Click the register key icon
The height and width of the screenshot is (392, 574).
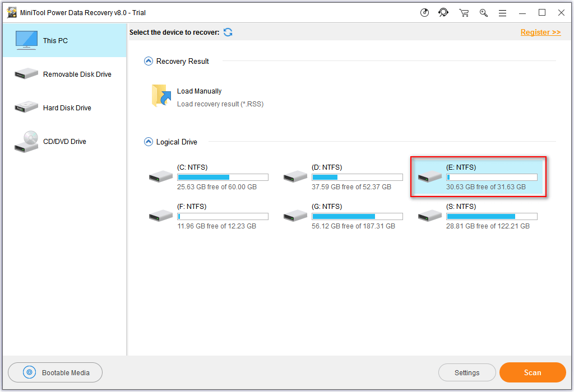[x=484, y=13]
